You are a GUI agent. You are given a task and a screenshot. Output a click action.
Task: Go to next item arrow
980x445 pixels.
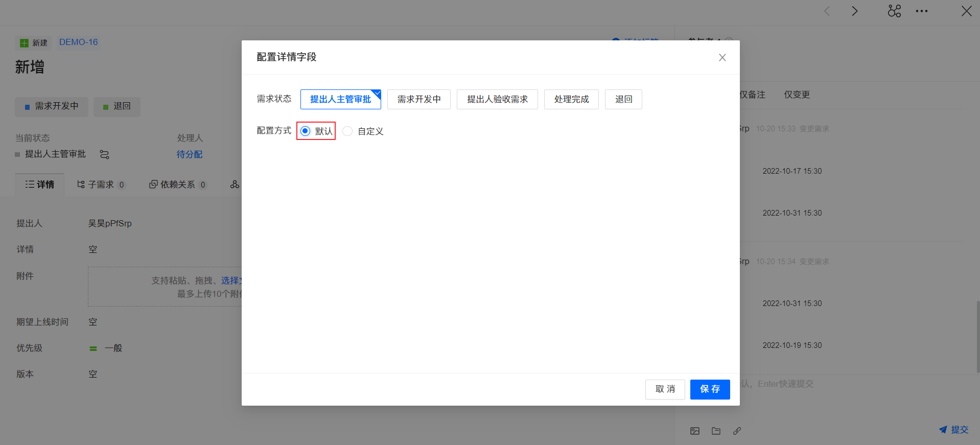[855, 11]
